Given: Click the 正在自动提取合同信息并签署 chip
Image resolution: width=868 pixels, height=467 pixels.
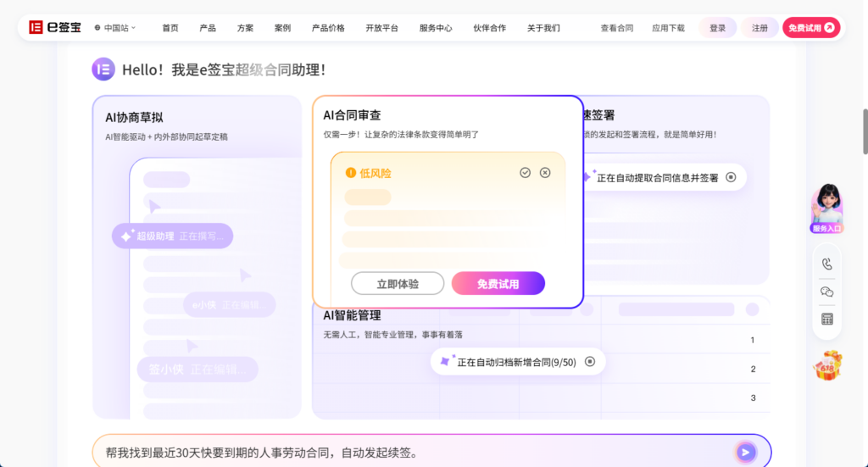Looking at the screenshot, I should pos(663,177).
